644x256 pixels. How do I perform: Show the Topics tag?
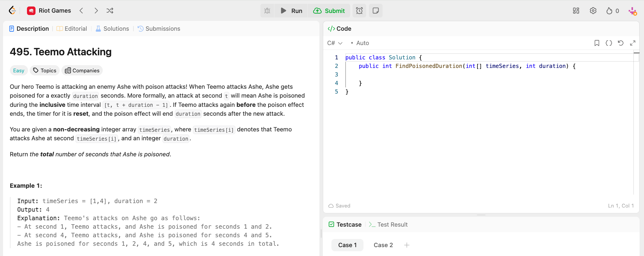pyautogui.click(x=45, y=70)
